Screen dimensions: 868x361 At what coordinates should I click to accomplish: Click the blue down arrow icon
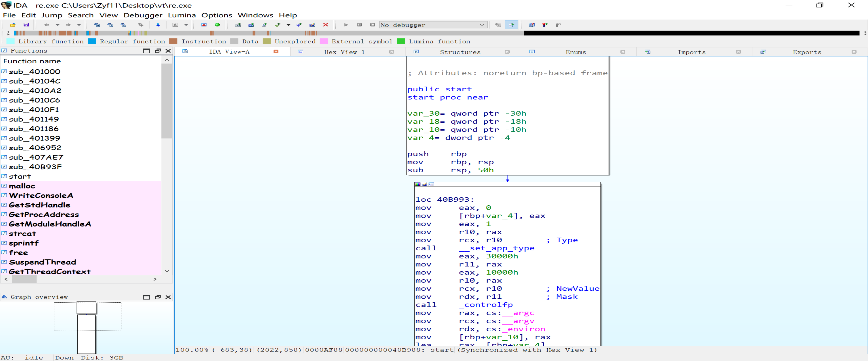158,25
